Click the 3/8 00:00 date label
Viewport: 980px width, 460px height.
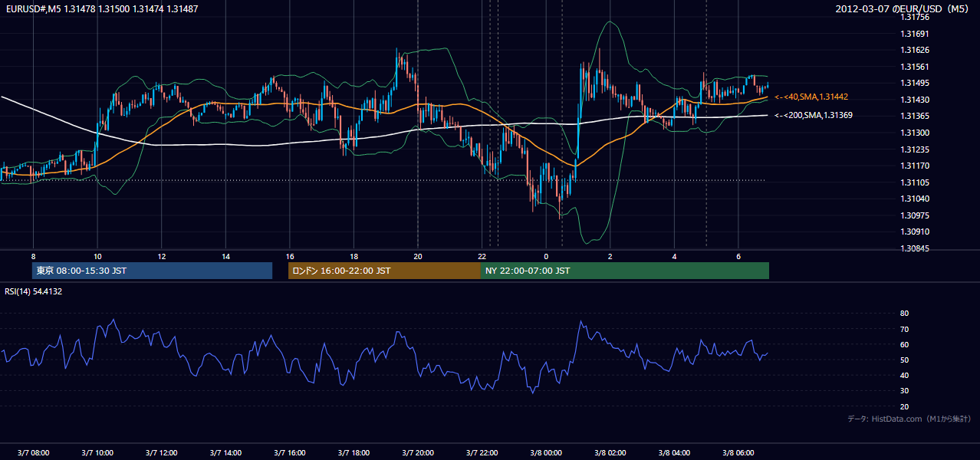click(546, 453)
